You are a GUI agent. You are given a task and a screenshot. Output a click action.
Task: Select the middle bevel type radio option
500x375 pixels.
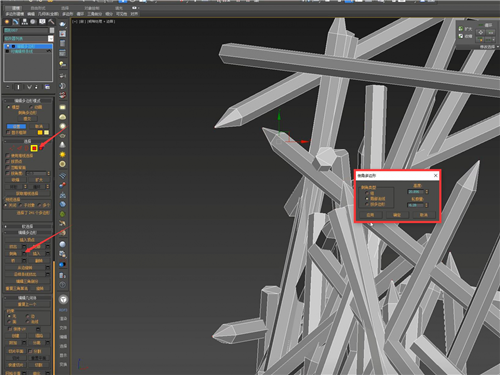[367, 199]
